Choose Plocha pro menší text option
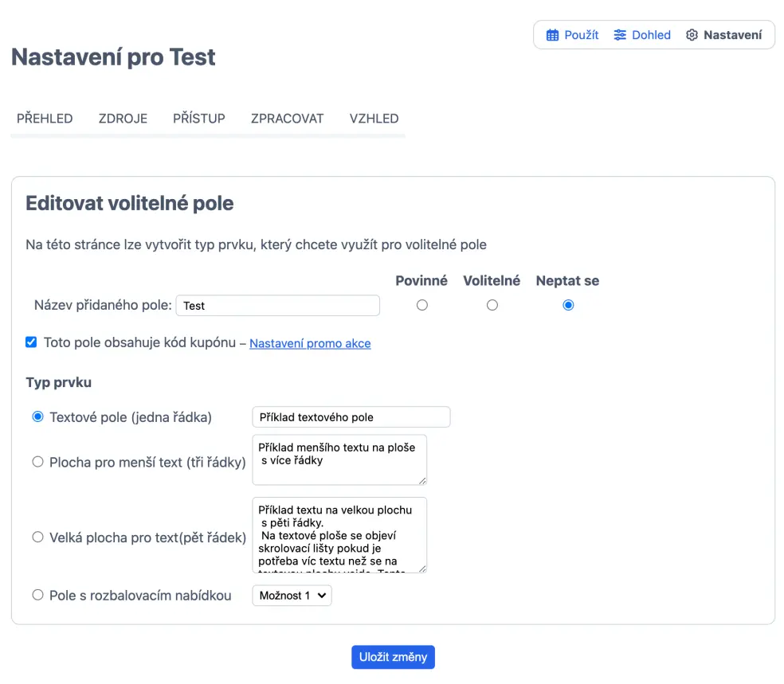 pos(37,462)
